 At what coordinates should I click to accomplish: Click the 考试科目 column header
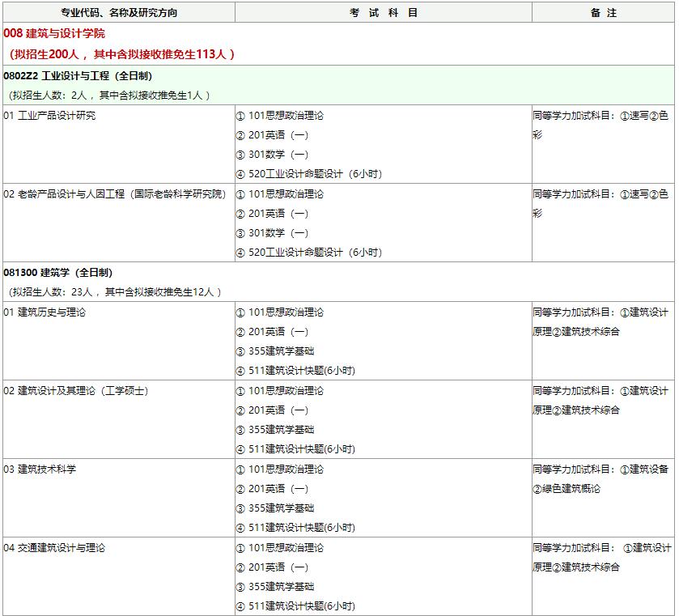[x=384, y=13]
